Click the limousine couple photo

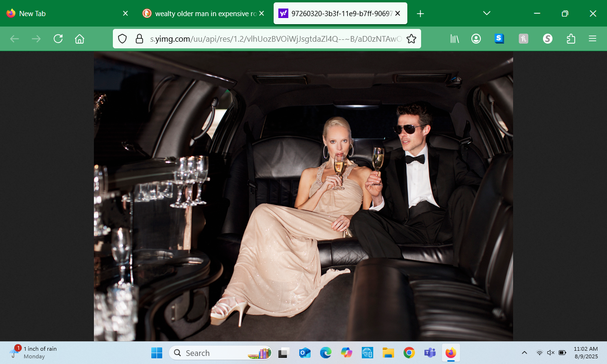(303, 196)
